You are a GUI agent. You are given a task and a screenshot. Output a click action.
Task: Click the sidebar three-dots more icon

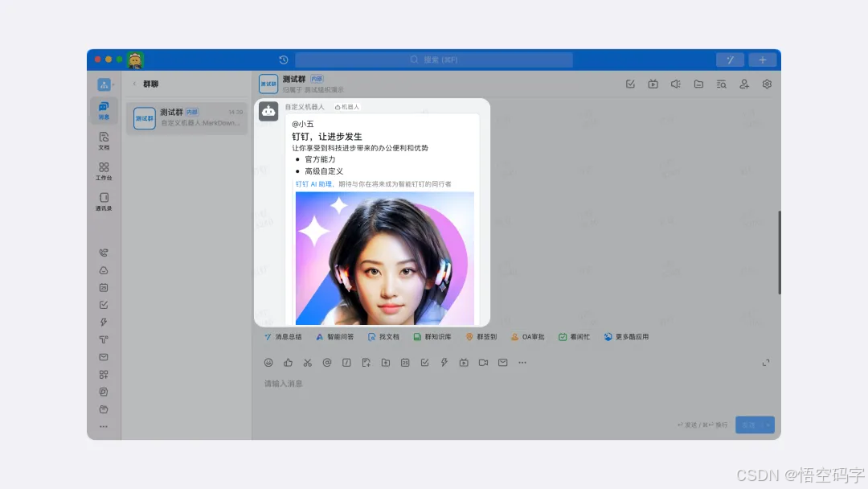(x=104, y=426)
